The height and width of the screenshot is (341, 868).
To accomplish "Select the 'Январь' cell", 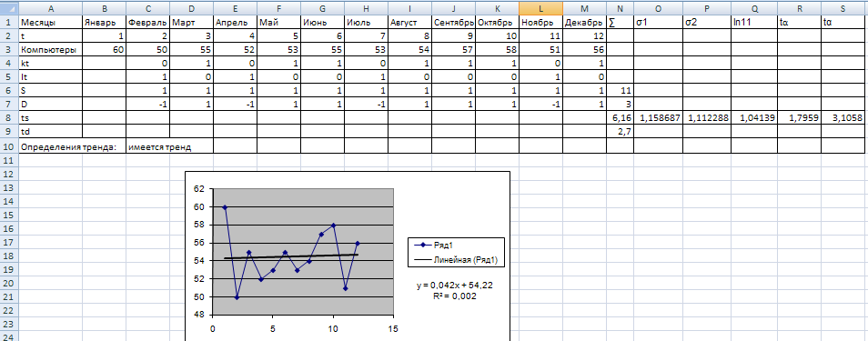I will (104, 22).
